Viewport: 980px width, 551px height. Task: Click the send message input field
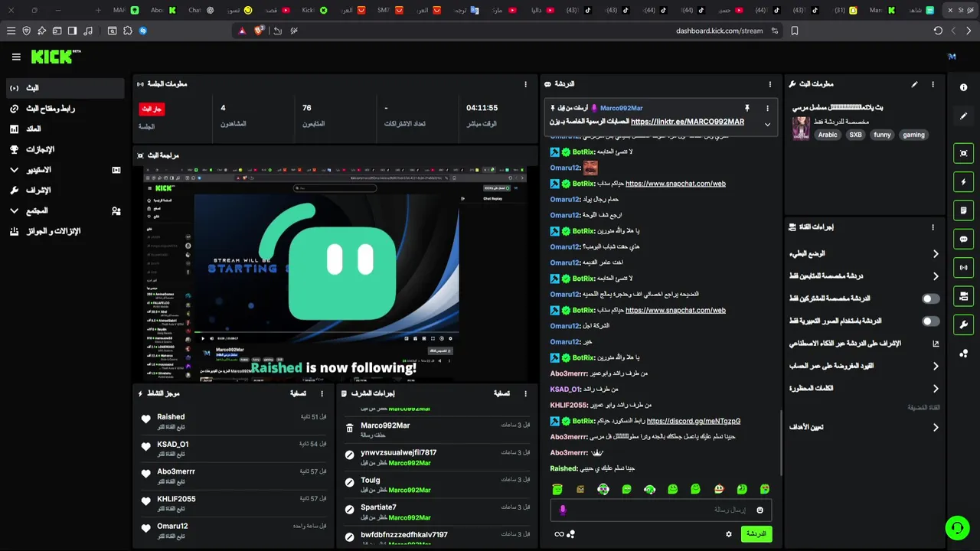661,510
